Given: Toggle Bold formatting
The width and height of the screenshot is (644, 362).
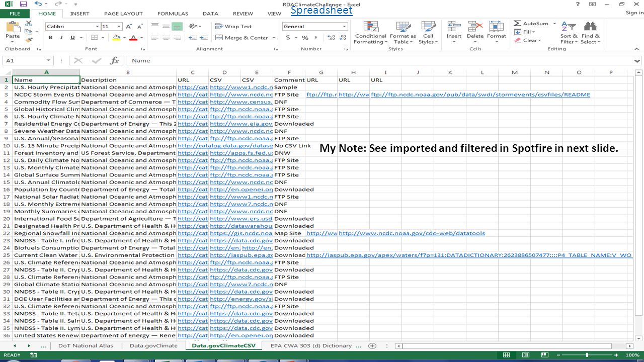Looking at the screenshot, I should (50, 38).
